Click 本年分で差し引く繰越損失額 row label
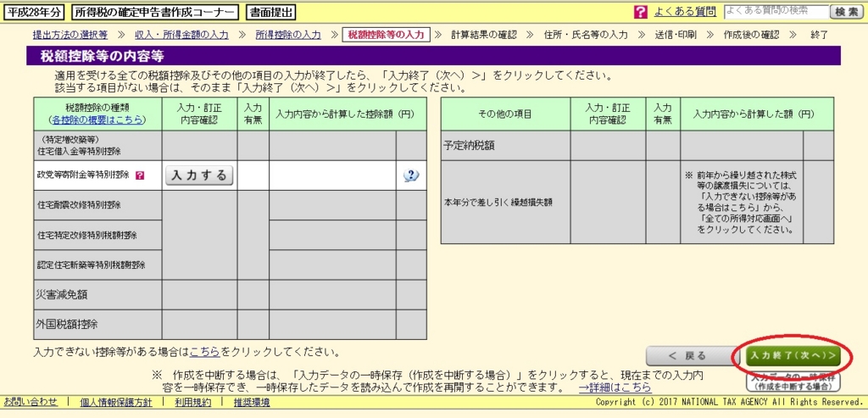The image size is (868, 418). [x=498, y=202]
